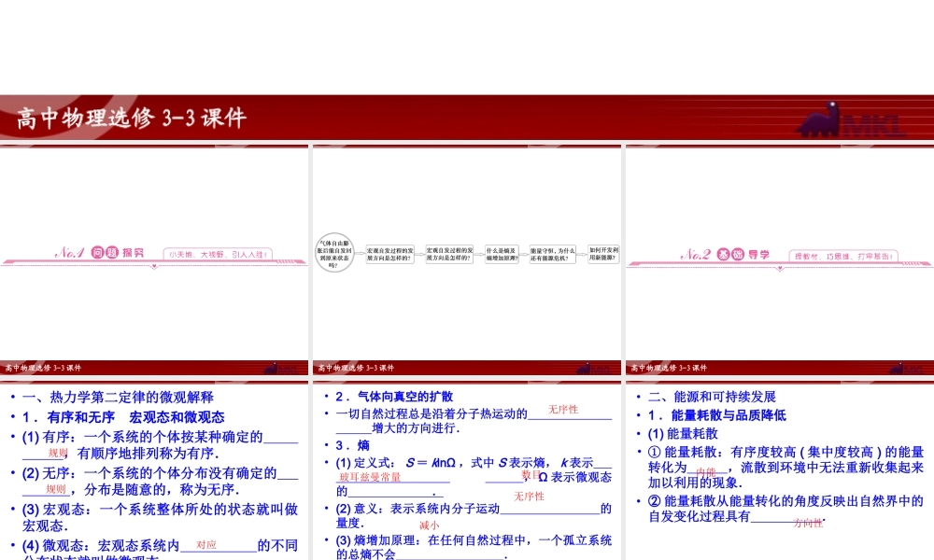Select the No.2 基础导学 badge
This screenshot has height=560, width=934.
(x=727, y=252)
